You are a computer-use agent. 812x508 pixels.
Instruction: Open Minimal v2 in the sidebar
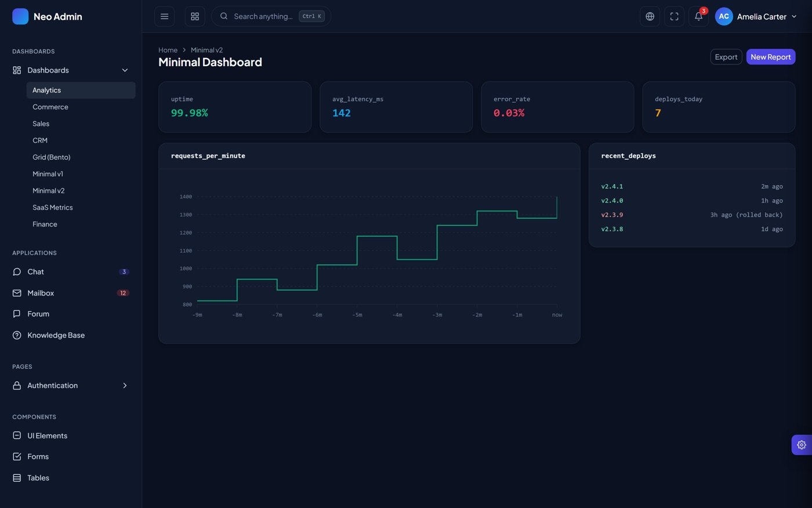point(81,190)
